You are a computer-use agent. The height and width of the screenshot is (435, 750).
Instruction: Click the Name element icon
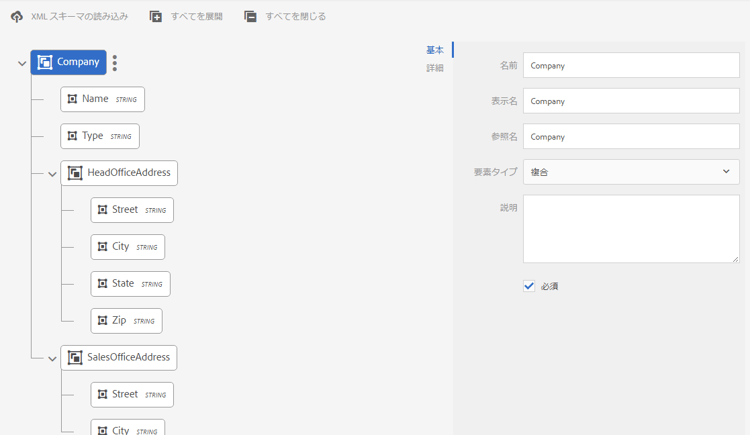(x=72, y=99)
